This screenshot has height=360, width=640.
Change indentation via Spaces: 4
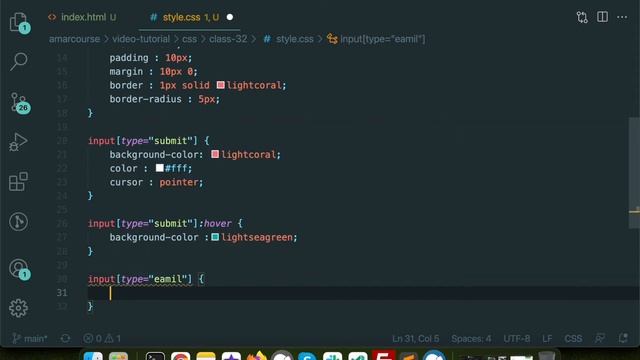pyautogui.click(x=471, y=338)
